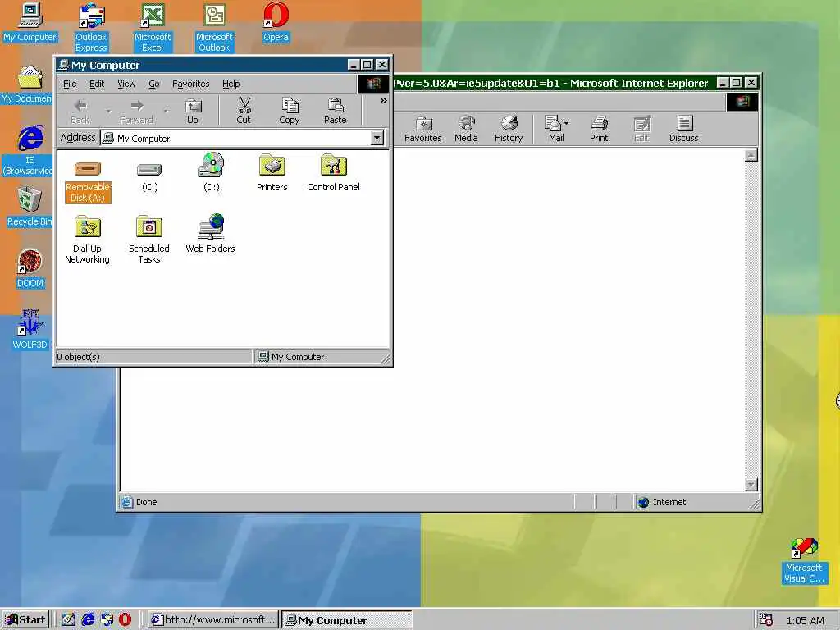The height and width of the screenshot is (630, 840).
Task: Expand the Forward history dropdown arrow
Action: [166, 112]
